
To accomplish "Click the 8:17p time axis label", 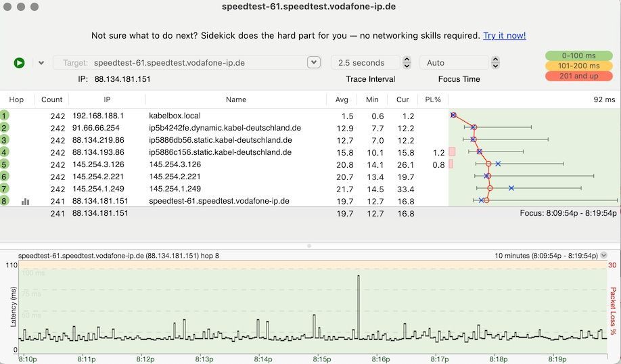I will pos(439,359).
